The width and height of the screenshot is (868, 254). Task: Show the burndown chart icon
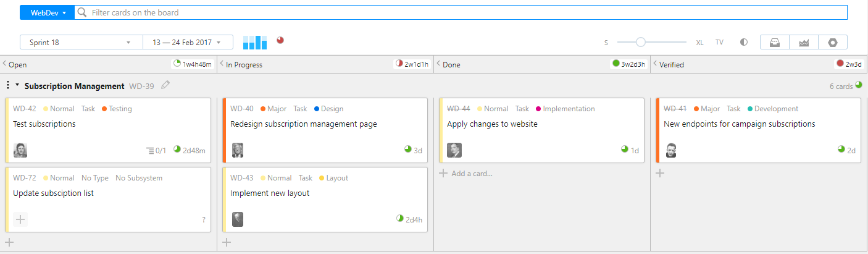(803, 42)
